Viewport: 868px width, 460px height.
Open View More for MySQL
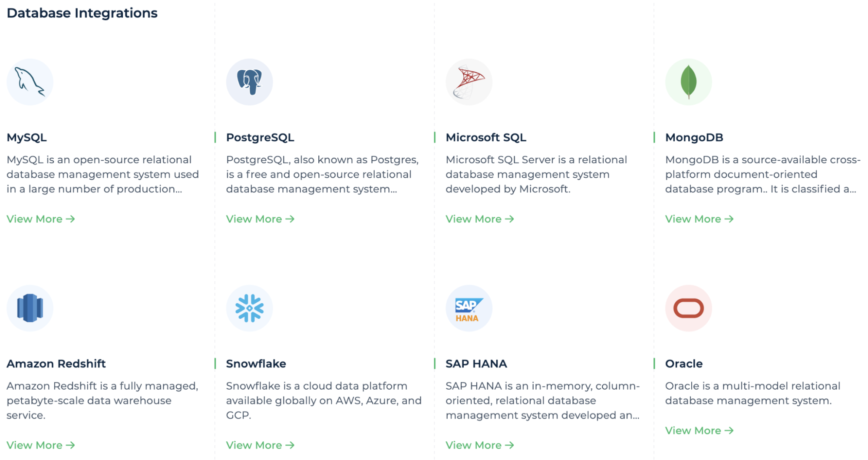(x=40, y=219)
